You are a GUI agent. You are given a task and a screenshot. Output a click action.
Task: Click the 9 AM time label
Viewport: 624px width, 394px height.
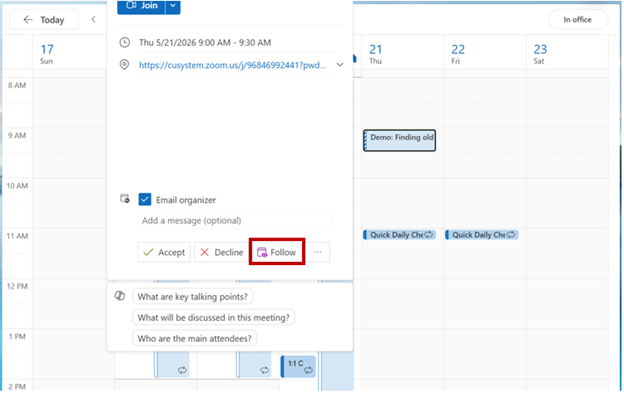pos(17,136)
